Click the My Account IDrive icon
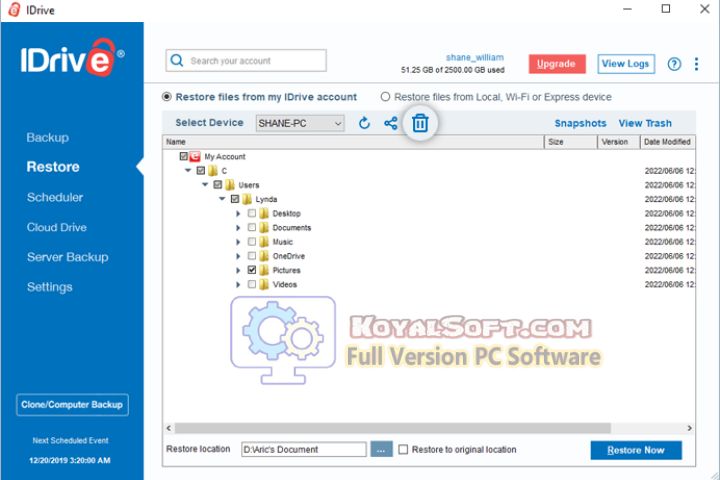720x480 pixels. 195,157
